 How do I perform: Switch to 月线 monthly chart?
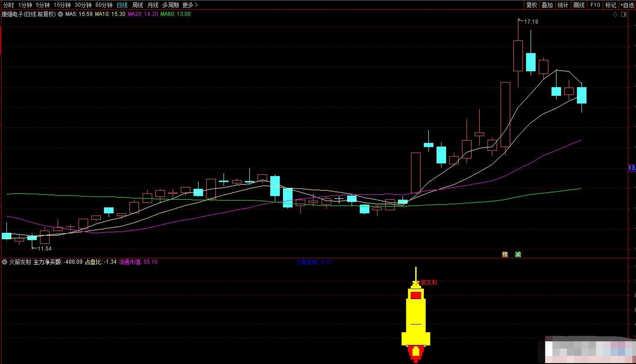coord(153,5)
